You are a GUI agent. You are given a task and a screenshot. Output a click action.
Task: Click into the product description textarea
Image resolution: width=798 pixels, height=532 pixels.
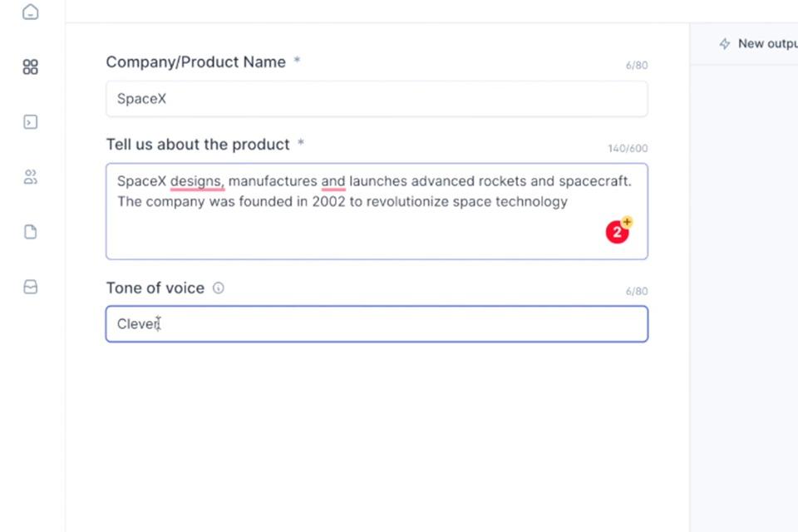(377, 211)
